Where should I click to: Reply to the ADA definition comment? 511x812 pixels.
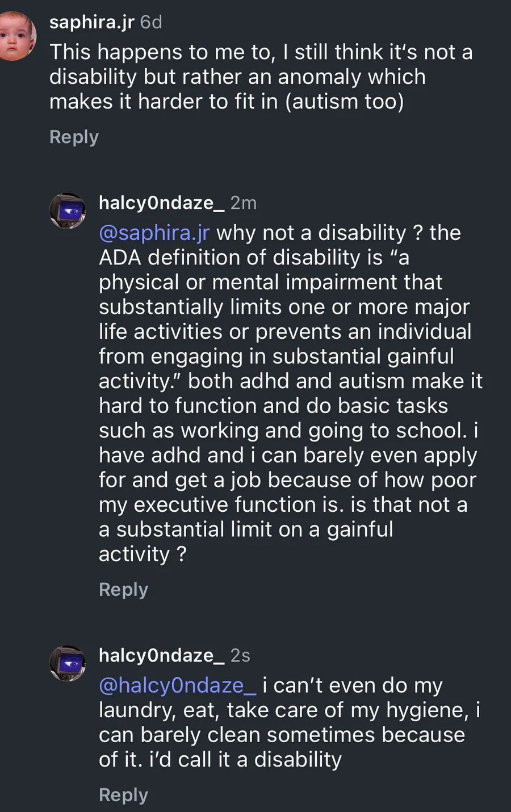(123, 590)
